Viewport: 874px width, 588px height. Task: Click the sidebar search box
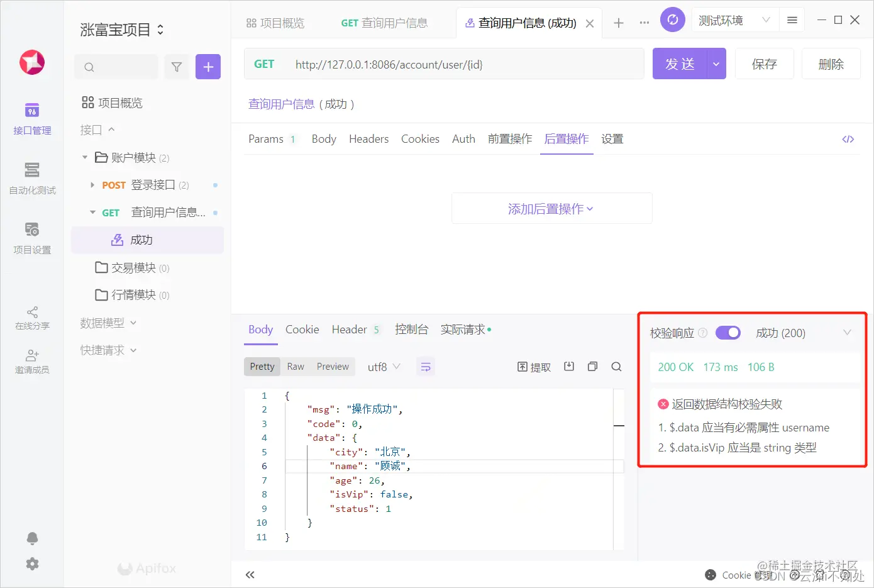coord(116,67)
